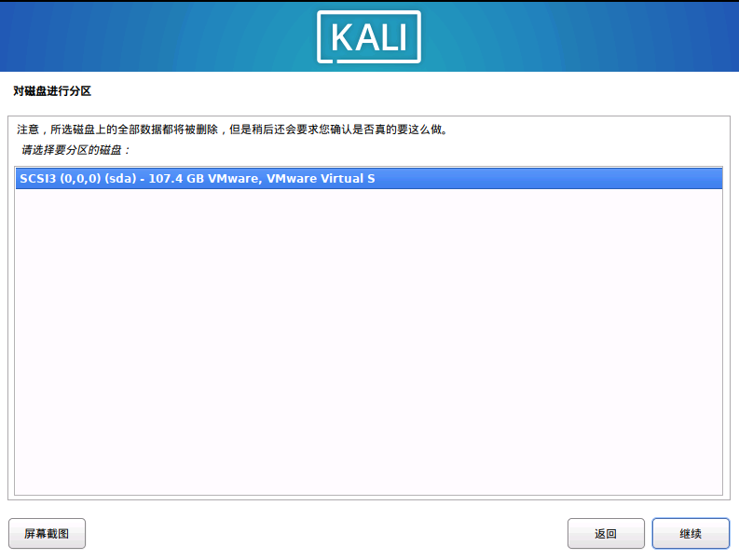Click the letter I in the KALI logo
The width and height of the screenshot is (739, 560).
[403, 37]
